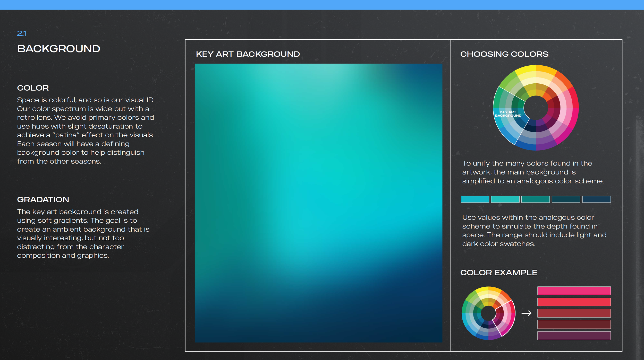Click the middle teal swatch in the analogous row

[x=535, y=199]
